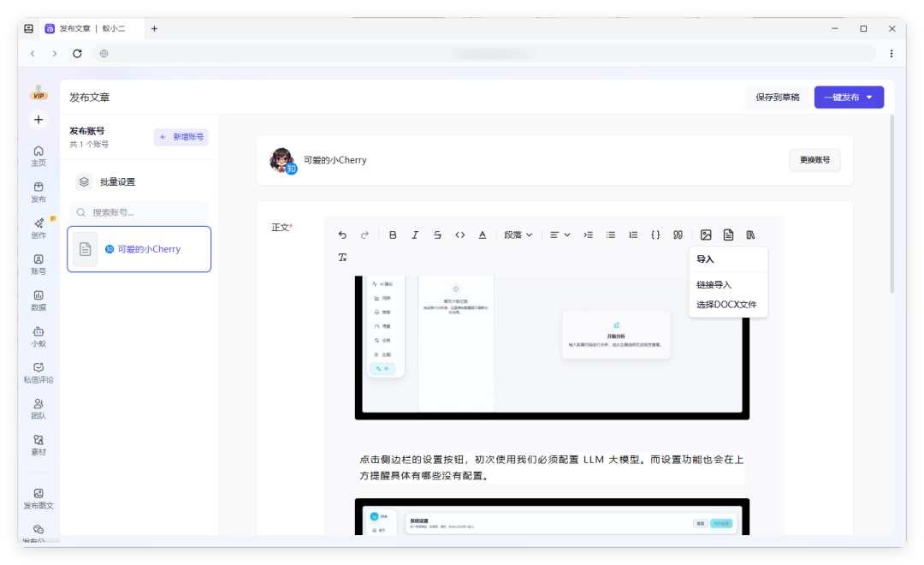The height and width of the screenshot is (565, 924).
Task: Click the paragraph starting with 点击侧边栏的设置按钮
Action: coord(552,467)
